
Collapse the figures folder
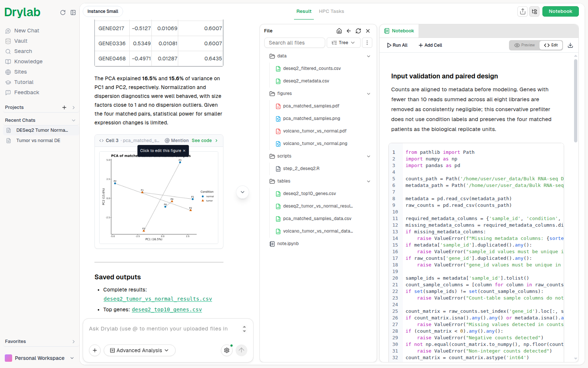pos(369,94)
